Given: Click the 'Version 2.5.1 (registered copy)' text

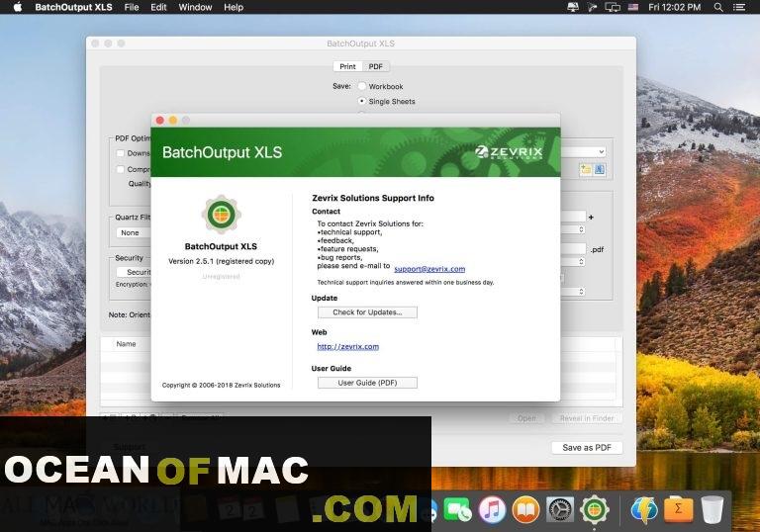Looking at the screenshot, I should 221,261.
